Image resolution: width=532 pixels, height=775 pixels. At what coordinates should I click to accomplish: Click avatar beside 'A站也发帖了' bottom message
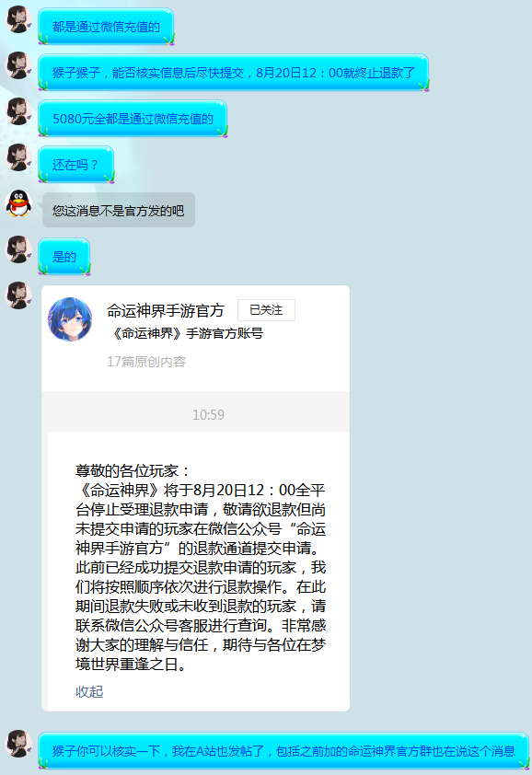[18, 744]
